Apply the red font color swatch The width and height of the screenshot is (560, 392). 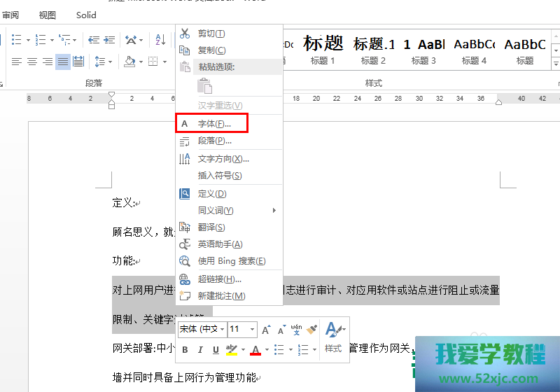coord(255,349)
